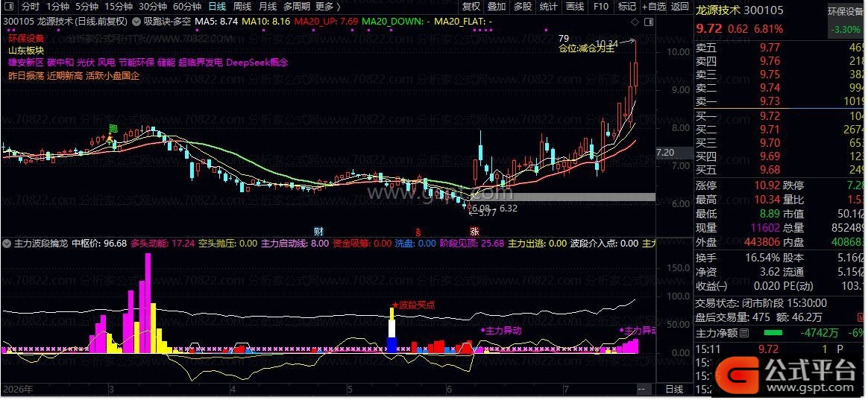Image resolution: width=868 pixels, height=400 pixels.
Task: Click the 标记 mark button
Action: [627, 7]
